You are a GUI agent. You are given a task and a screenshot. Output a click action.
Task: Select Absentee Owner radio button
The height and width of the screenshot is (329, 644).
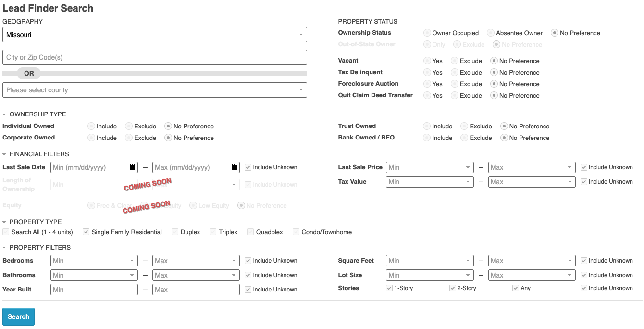tap(491, 33)
